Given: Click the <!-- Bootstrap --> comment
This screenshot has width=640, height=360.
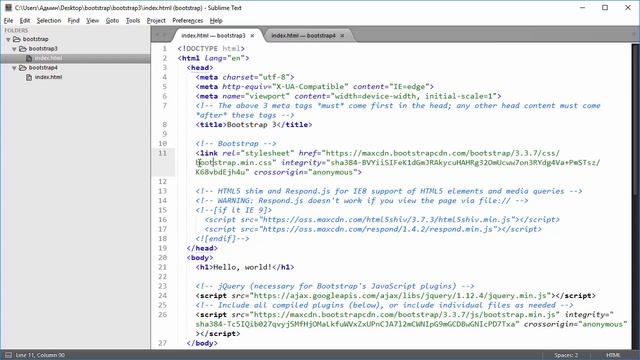Looking at the screenshot, I should 236,144.
